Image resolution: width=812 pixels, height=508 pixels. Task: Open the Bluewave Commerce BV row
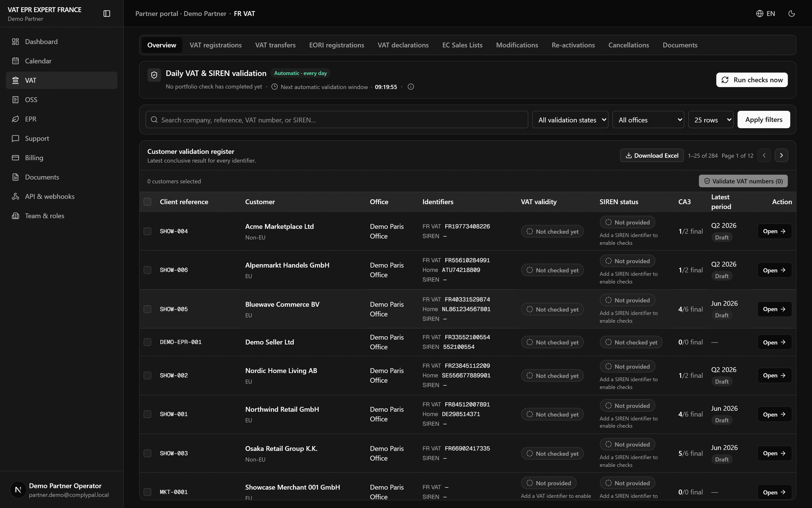tap(774, 309)
